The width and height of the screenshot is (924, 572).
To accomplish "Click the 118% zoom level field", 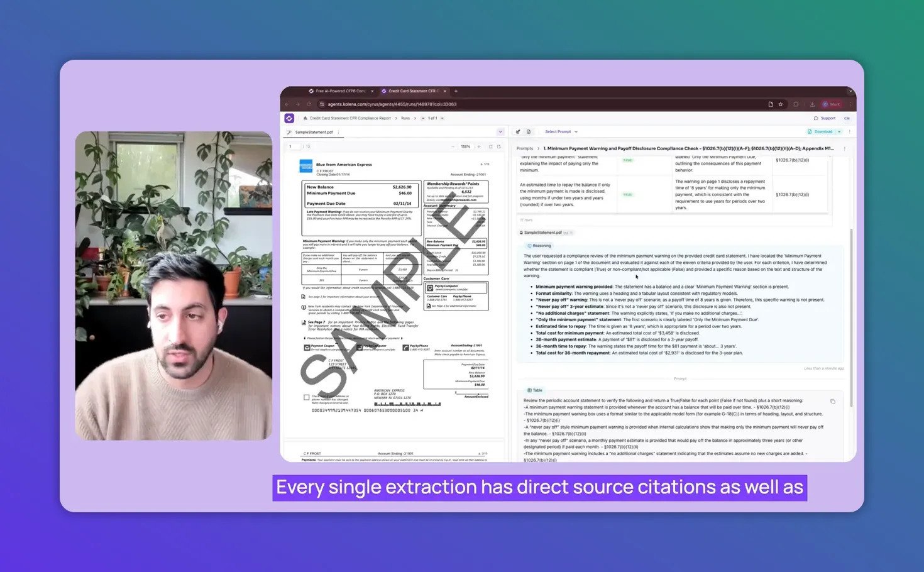I will pos(466,146).
